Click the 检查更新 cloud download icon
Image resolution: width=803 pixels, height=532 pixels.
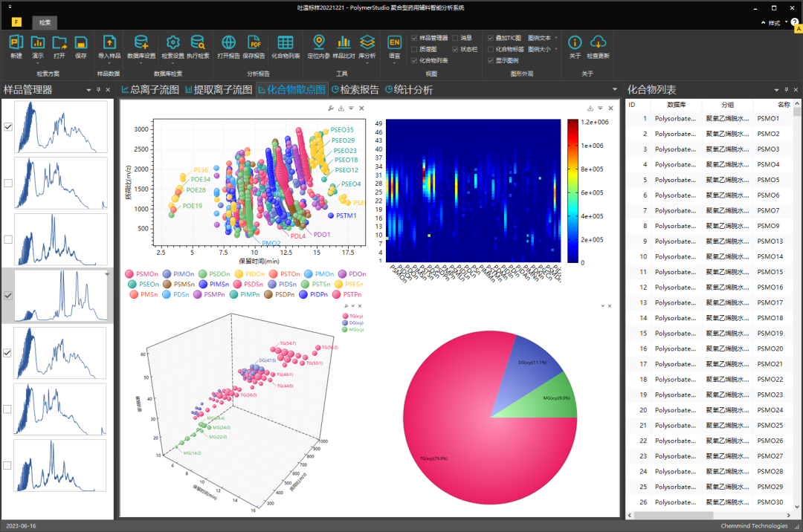coord(598,42)
